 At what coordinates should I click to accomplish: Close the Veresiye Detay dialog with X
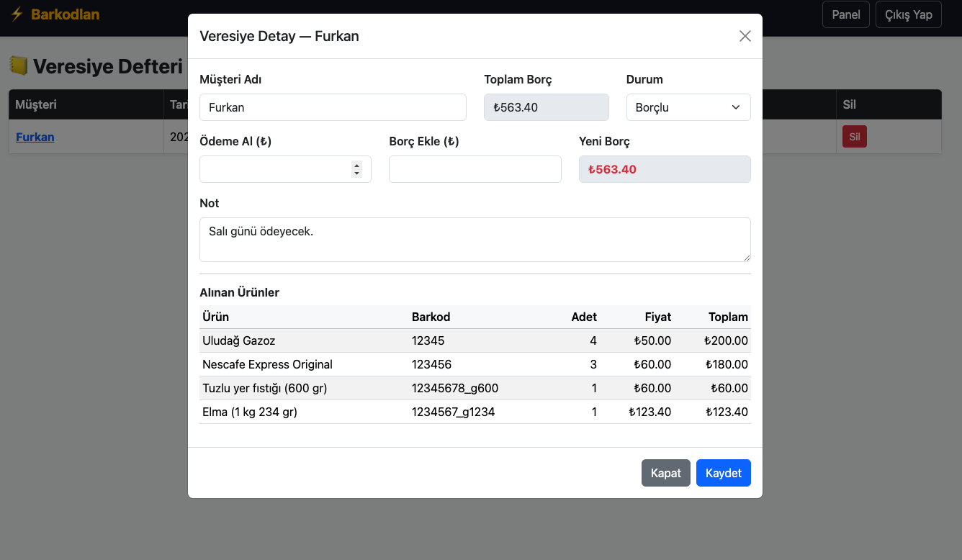coord(745,36)
